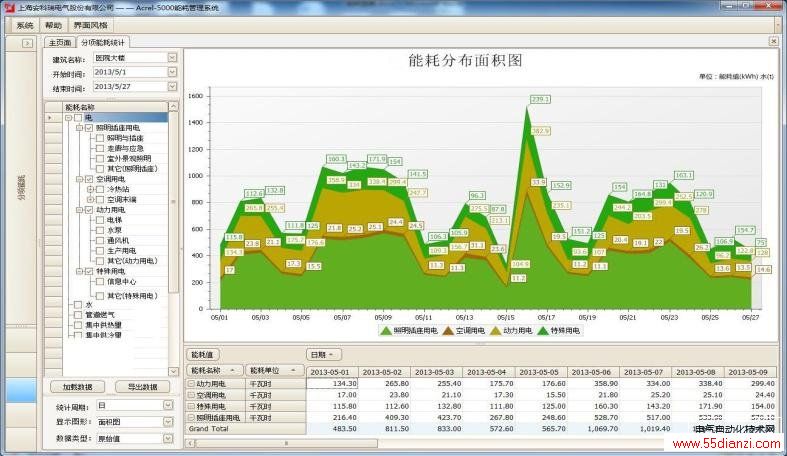Open the 帮助 menu
The height and width of the screenshot is (456, 787).
click(x=53, y=25)
